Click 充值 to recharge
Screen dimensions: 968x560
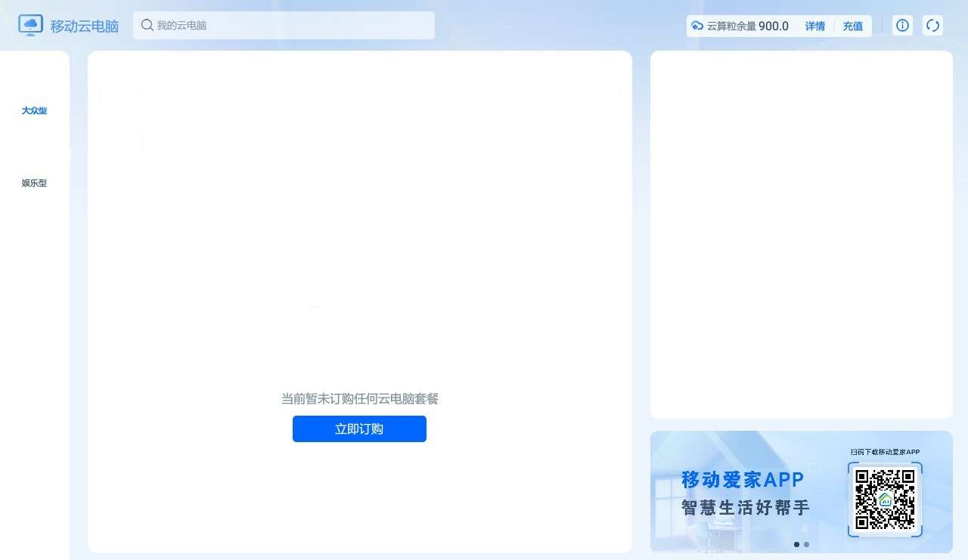(x=853, y=26)
